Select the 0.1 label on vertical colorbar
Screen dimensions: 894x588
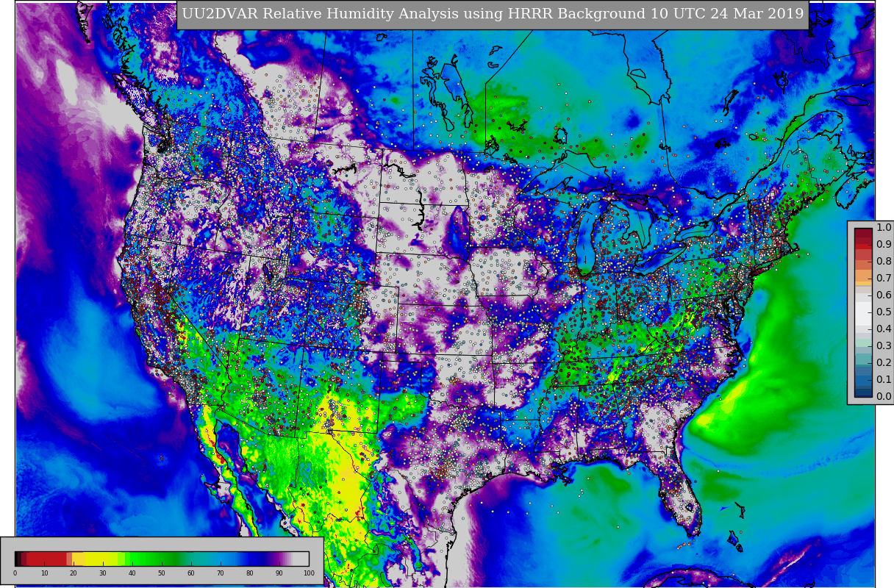(883, 380)
